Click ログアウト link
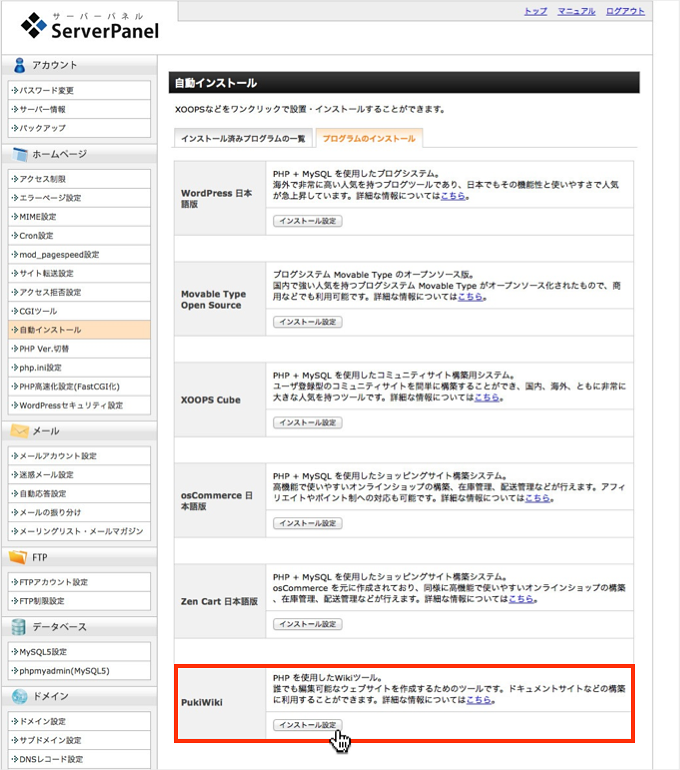Image resolution: width=680 pixels, height=770 pixels. pos(625,11)
